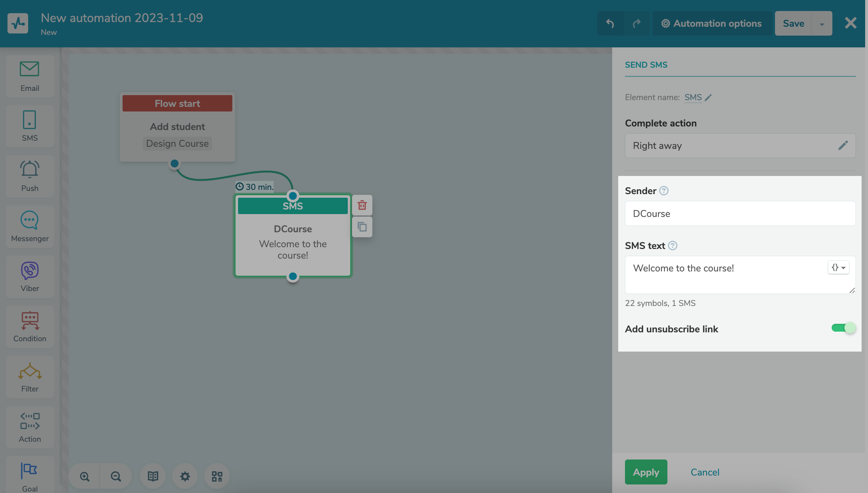
Task: Click the Sender help question mark
Action: tap(663, 191)
